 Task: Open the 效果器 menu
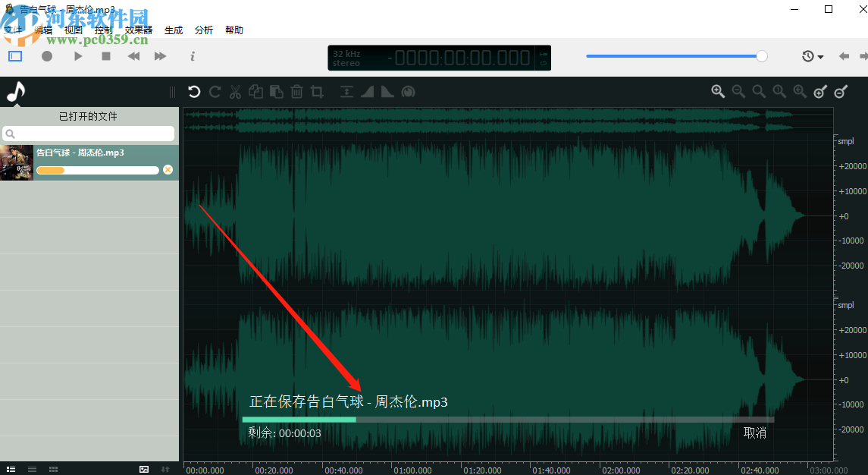point(139,30)
